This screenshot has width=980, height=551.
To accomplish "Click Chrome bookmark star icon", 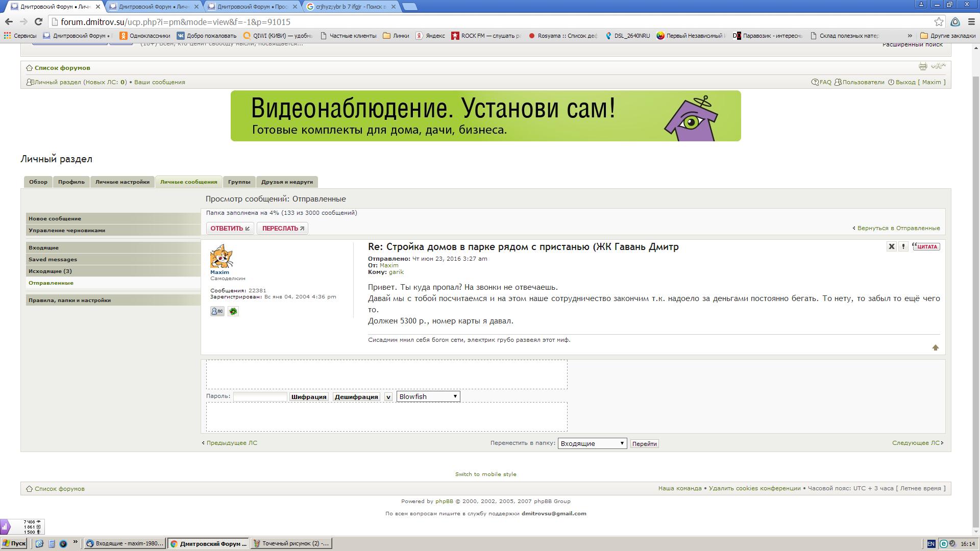I will tap(939, 21).
